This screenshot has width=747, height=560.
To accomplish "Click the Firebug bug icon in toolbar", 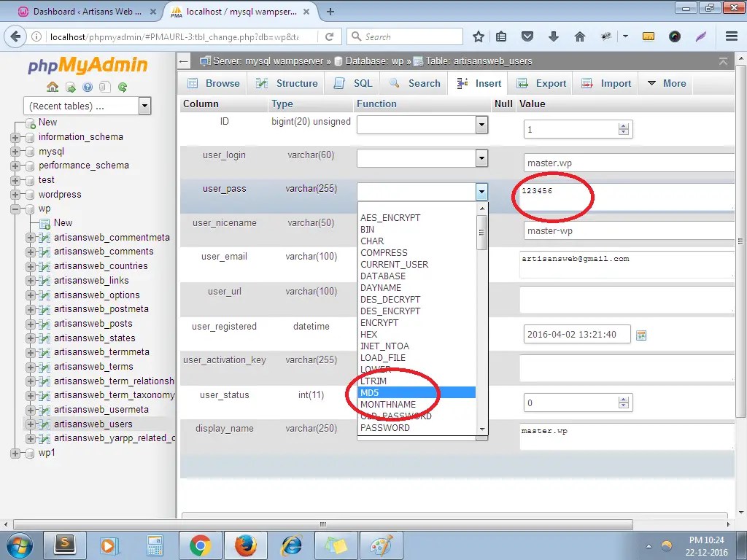I will [x=606, y=36].
